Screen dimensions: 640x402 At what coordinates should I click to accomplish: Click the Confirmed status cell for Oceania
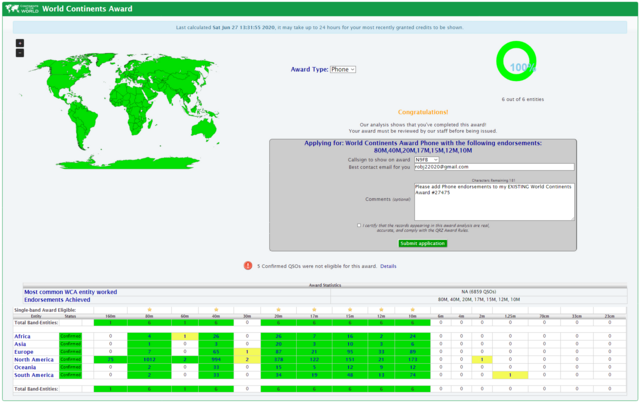(71, 367)
